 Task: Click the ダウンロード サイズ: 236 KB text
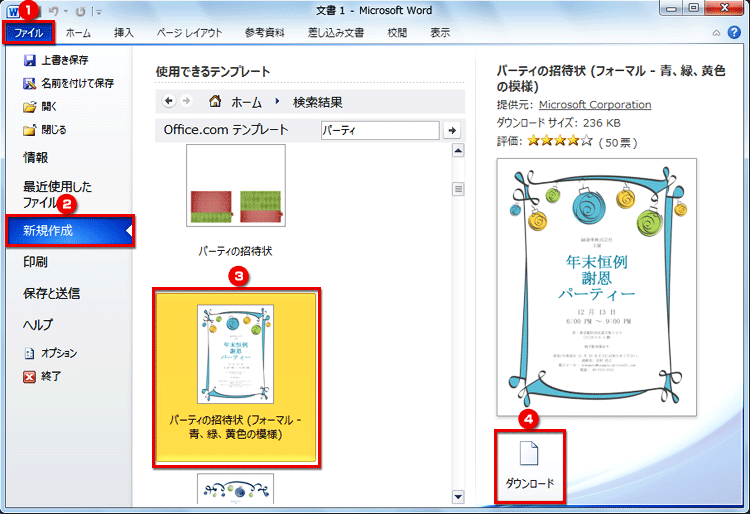[x=559, y=123]
